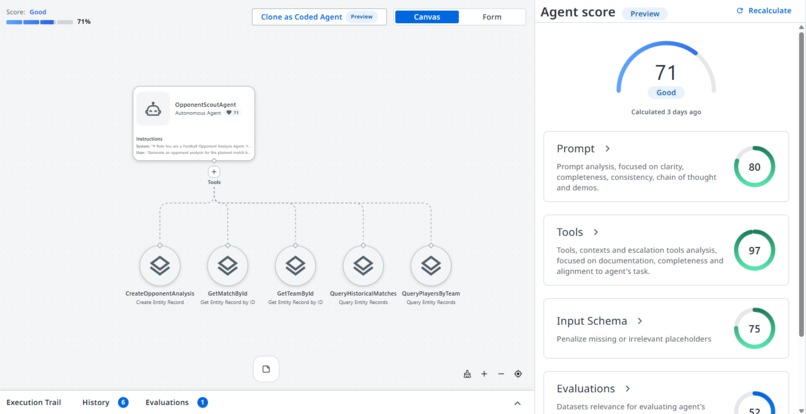Screen dimensions: 806x414
Task: Click the sticky note icon button on canvas
Action: (266, 369)
